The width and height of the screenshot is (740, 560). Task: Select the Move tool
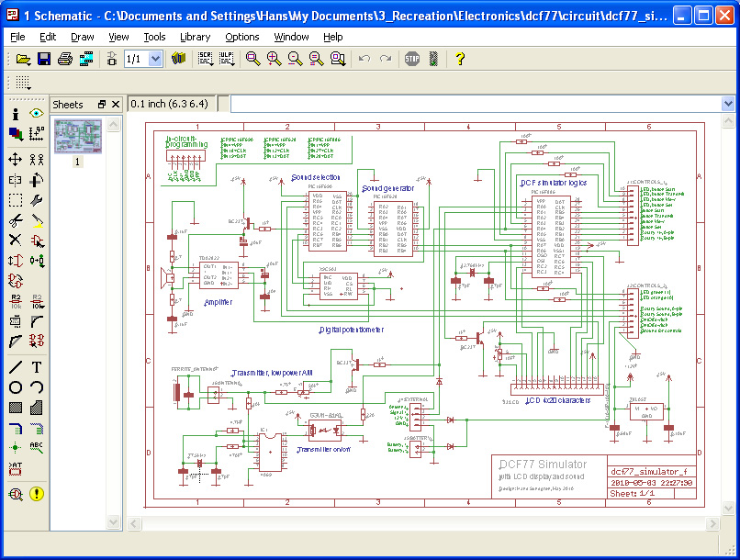click(16, 160)
